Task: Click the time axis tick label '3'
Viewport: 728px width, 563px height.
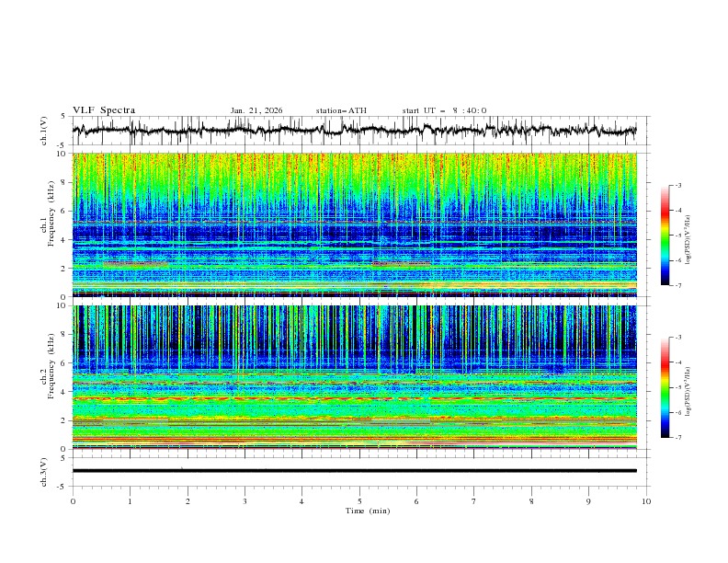Action: [245, 501]
